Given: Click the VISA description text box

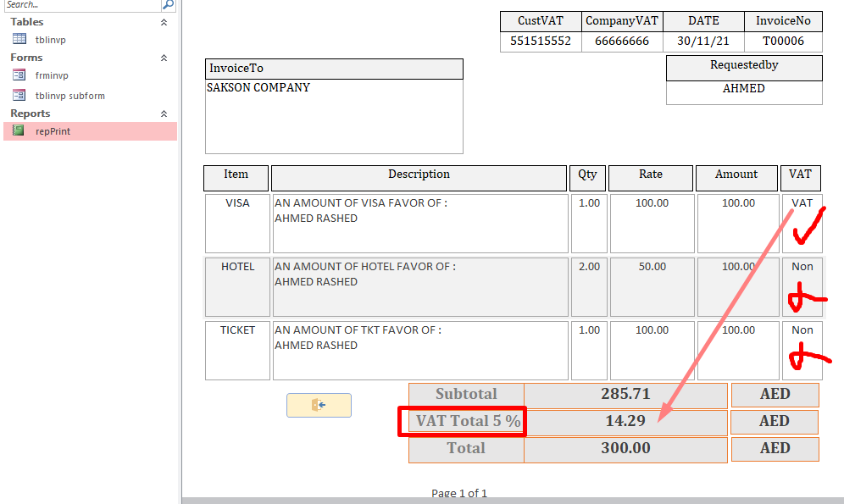Looking at the screenshot, I should pos(419,224).
